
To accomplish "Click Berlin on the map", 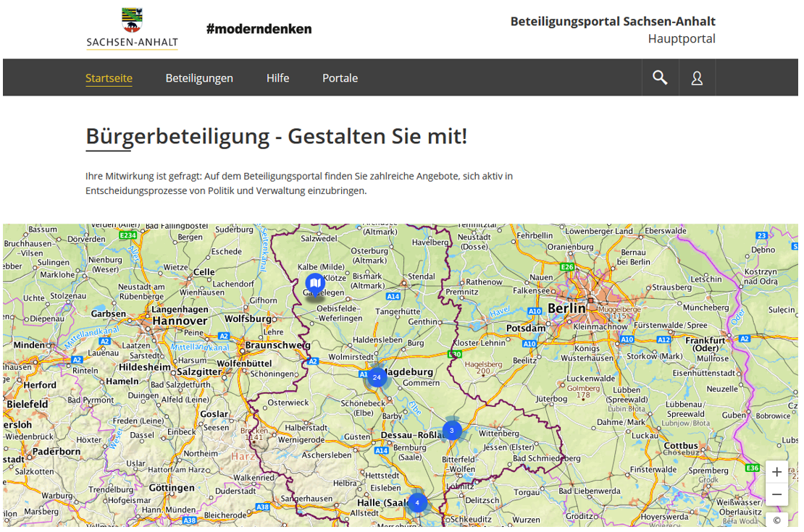I will tap(566, 308).
